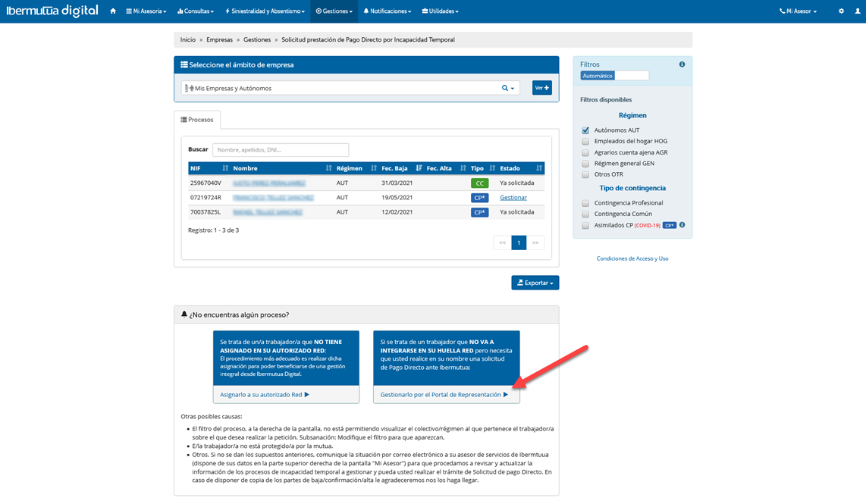Image resolution: width=866 pixels, height=504 pixels.
Task: Select the Procesos tab
Action: click(197, 120)
